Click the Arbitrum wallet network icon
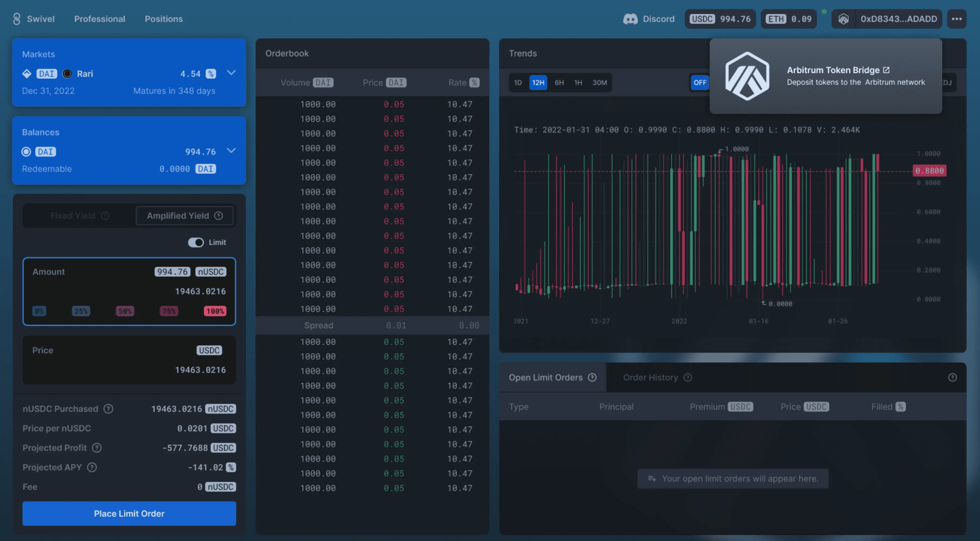Screen dimensions: 980x541 [x=843, y=19]
